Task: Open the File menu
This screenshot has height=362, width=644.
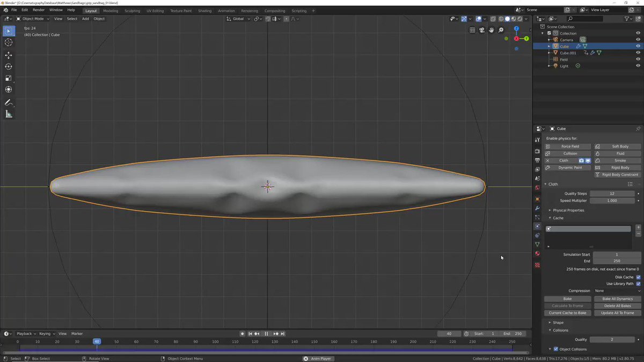Action: click(x=13, y=10)
